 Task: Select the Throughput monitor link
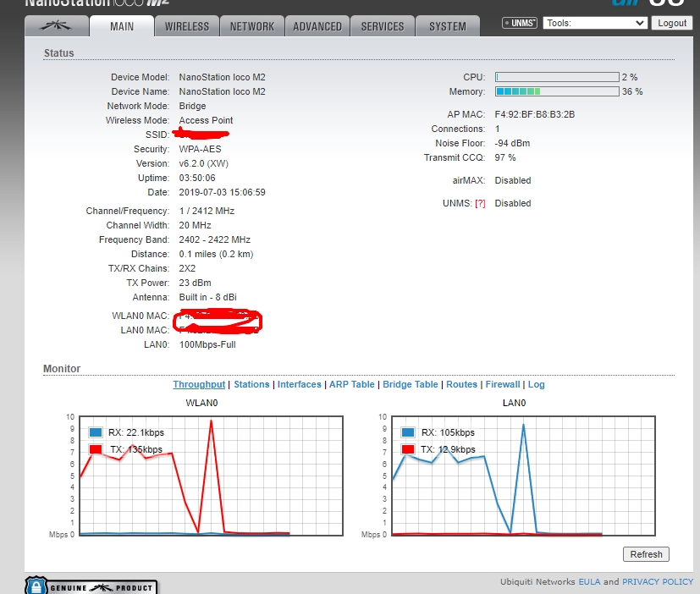199,384
